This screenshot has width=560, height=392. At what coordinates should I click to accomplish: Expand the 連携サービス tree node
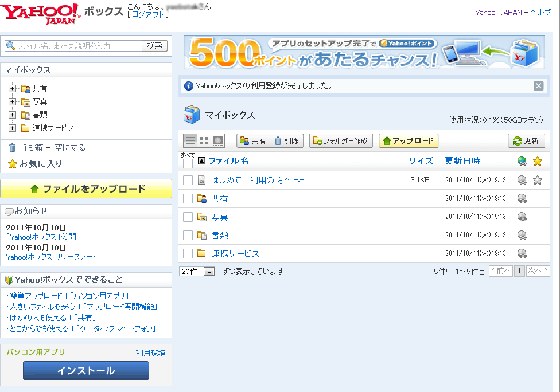point(13,128)
